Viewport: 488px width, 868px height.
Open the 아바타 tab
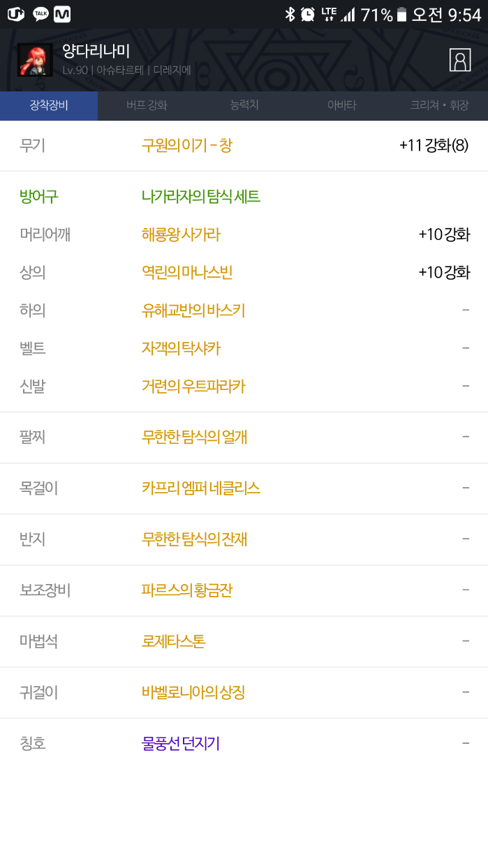click(x=341, y=106)
